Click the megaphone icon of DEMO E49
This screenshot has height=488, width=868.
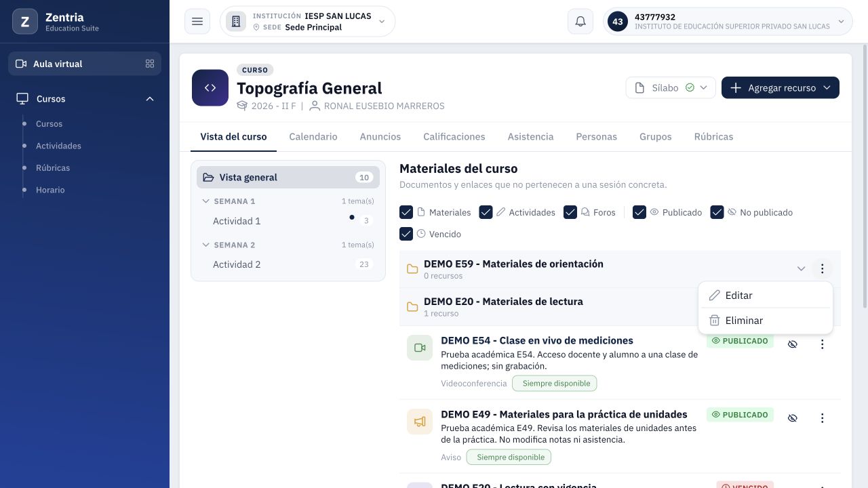(420, 422)
